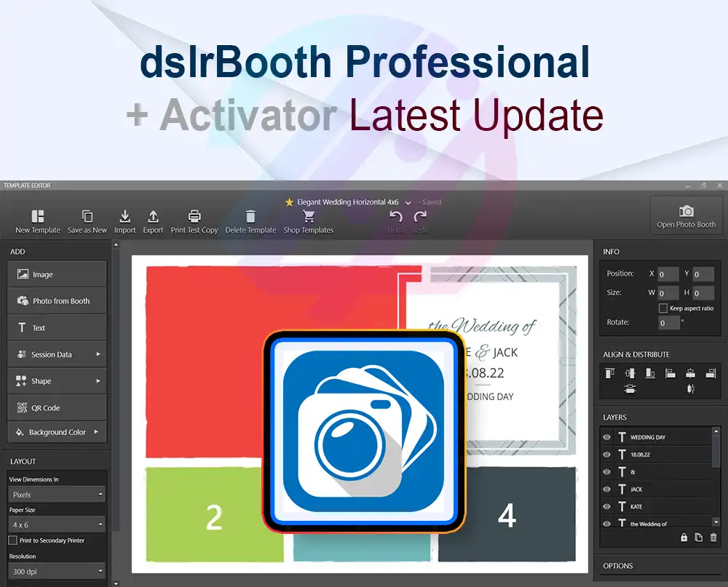
Task: Choose Background Color option
Action: [57, 432]
